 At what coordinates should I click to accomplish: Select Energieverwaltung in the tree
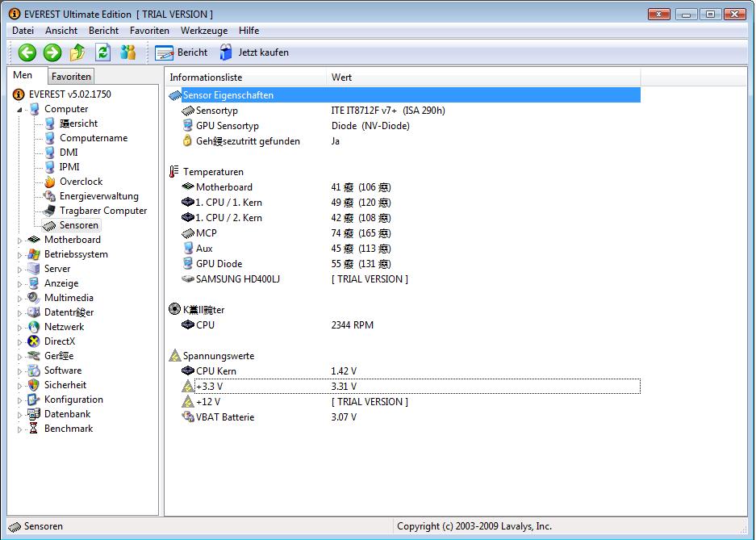[x=98, y=196]
